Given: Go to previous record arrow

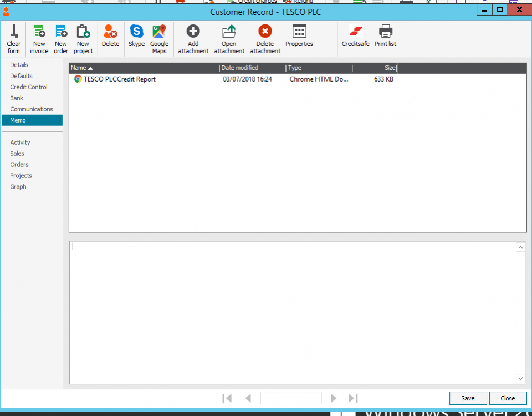Looking at the screenshot, I should click(x=248, y=398).
